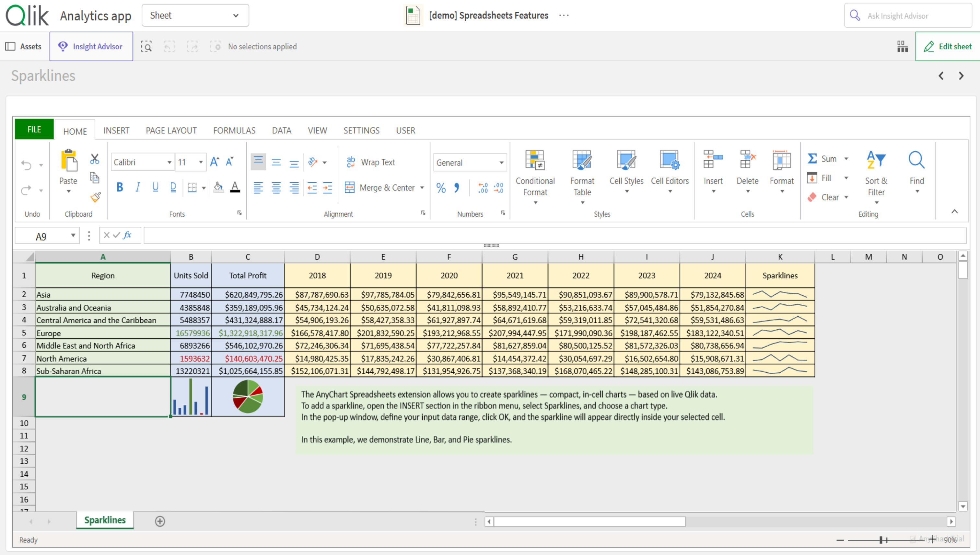Apply comma style number format
The width and height of the screenshot is (980, 555).
point(457,188)
